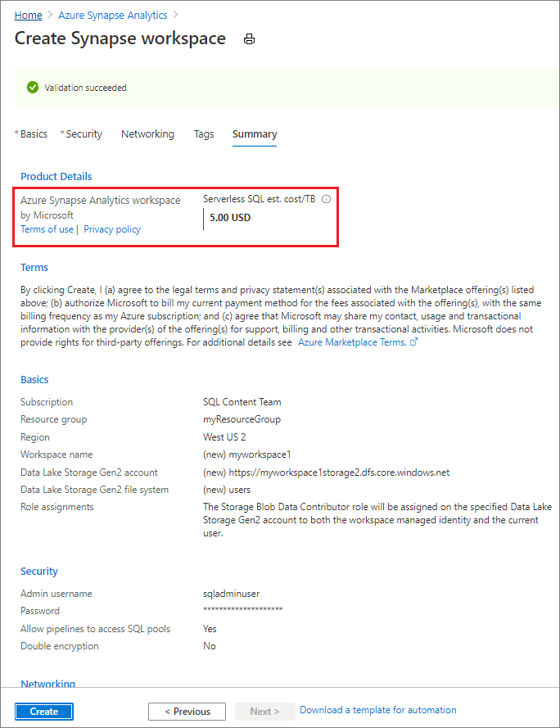The width and height of the screenshot is (560, 728).
Task: Click the masked Password value
Action: coord(243,611)
